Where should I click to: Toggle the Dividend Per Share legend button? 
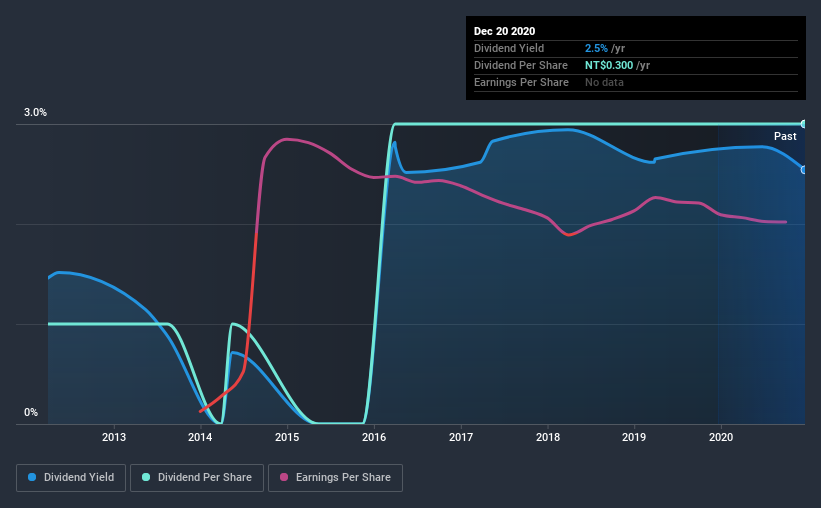coord(197,478)
